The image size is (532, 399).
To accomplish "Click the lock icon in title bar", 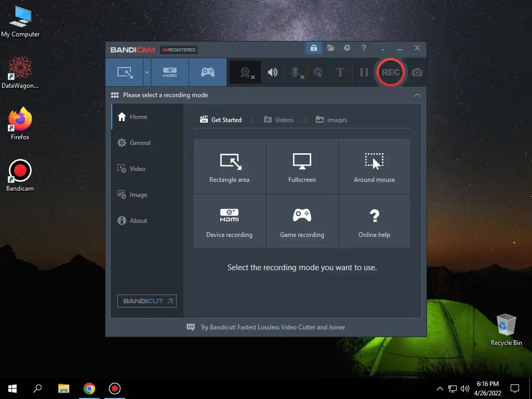I will 313,48.
